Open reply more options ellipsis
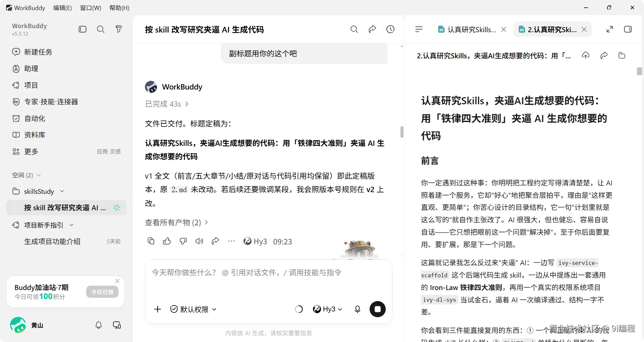 (231, 241)
